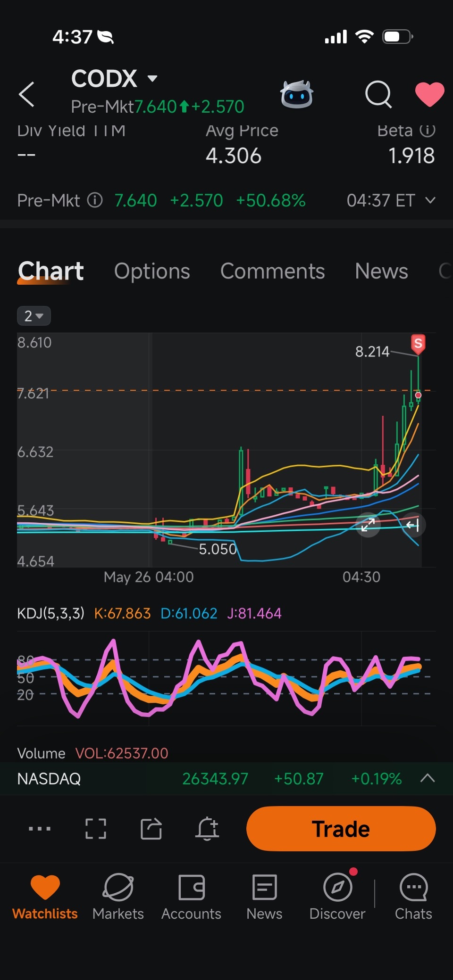Add a price alert bell icon
Image resolution: width=453 pixels, height=980 pixels.
click(208, 828)
